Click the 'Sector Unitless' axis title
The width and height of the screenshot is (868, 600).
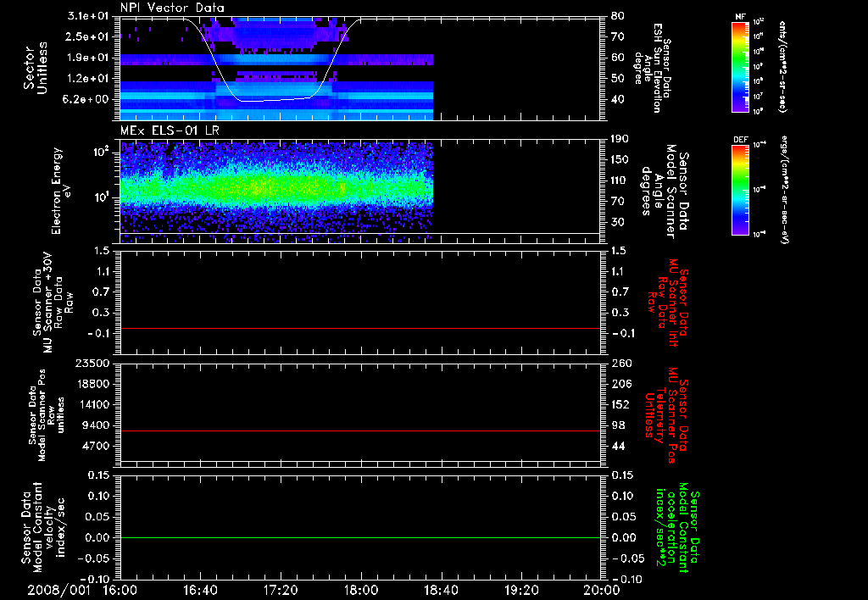point(36,68)
